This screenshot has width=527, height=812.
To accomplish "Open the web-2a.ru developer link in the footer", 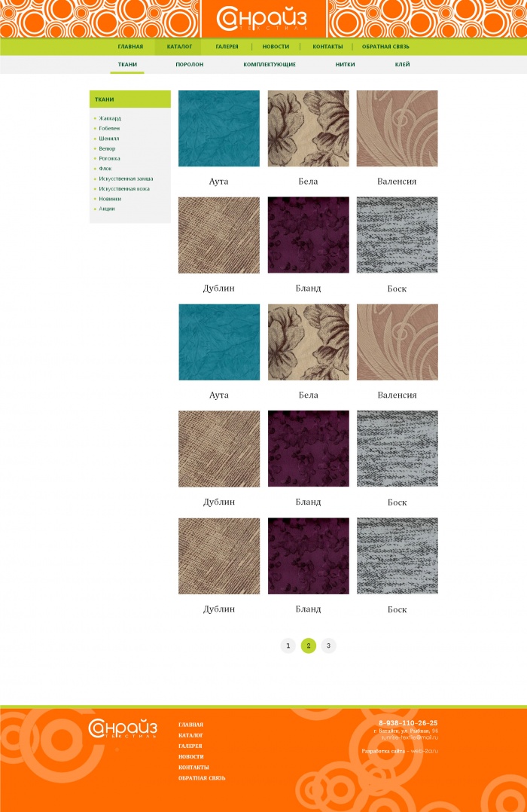I will [425, 751].
